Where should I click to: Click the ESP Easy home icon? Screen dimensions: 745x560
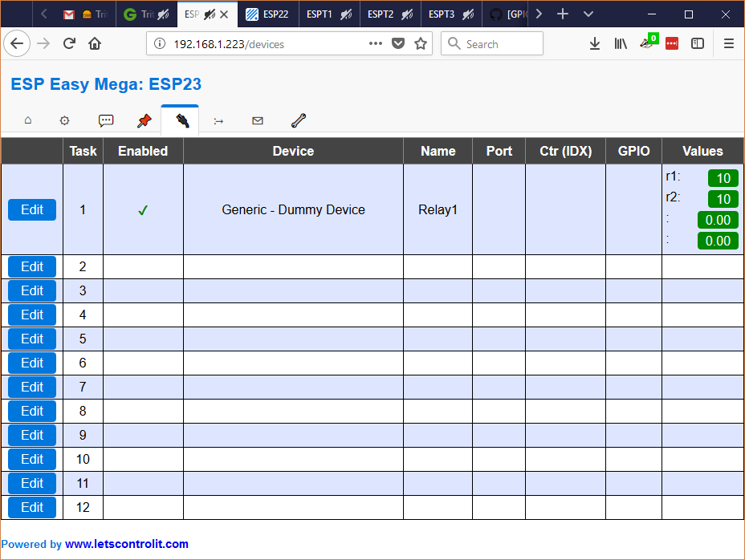27,120
